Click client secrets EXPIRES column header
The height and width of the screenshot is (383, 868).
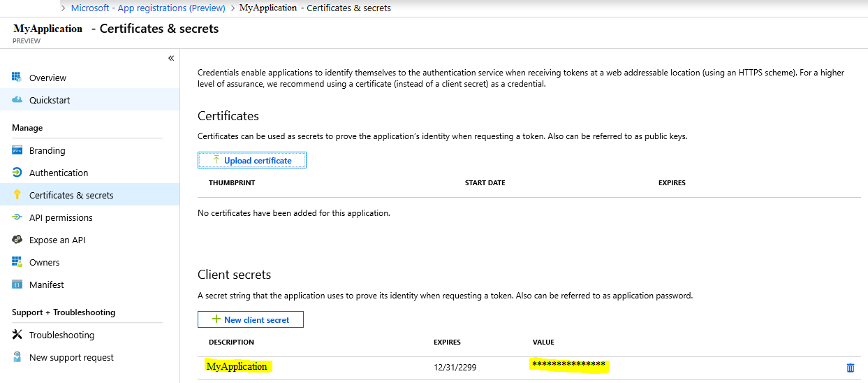point(447,342)
